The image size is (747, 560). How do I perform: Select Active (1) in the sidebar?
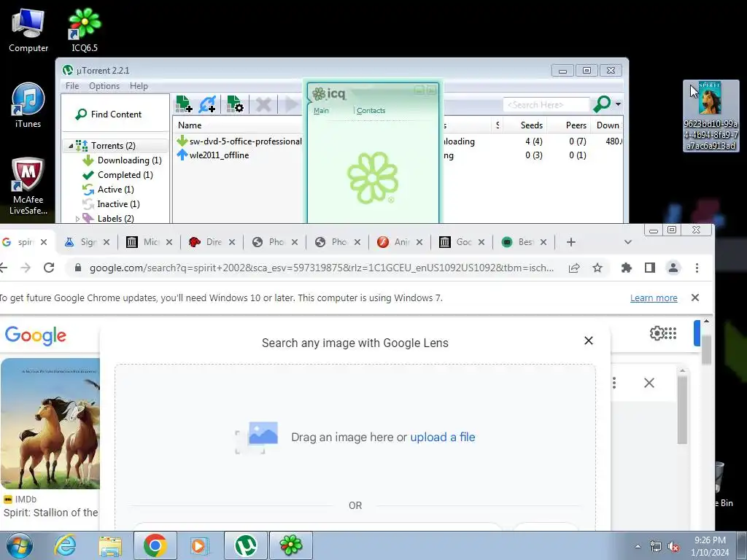click(108, 190)
